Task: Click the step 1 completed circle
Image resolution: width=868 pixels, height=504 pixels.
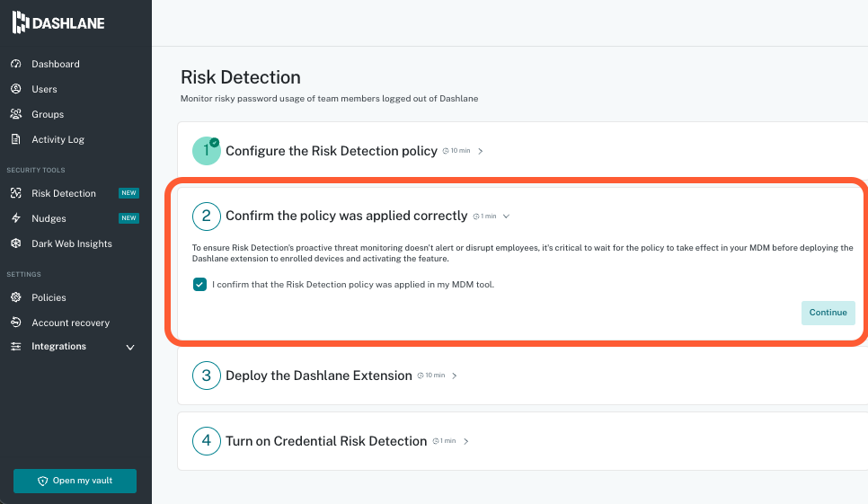Action: 206,151
